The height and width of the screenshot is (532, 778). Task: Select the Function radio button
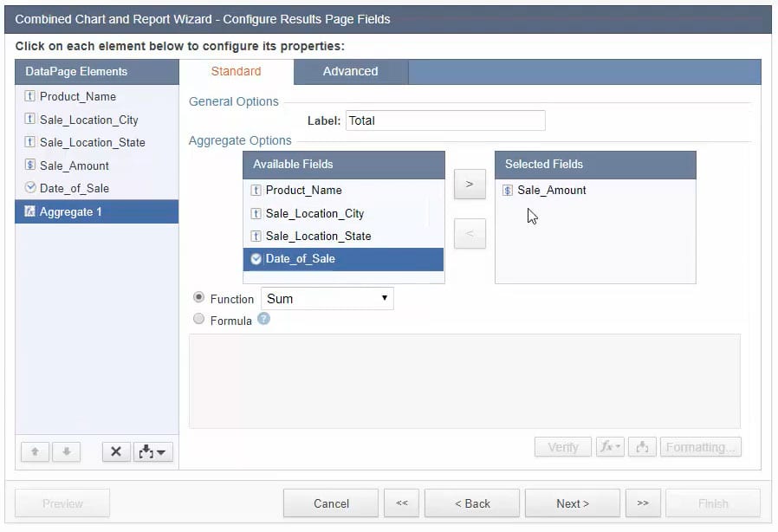(x=199, y=297)
